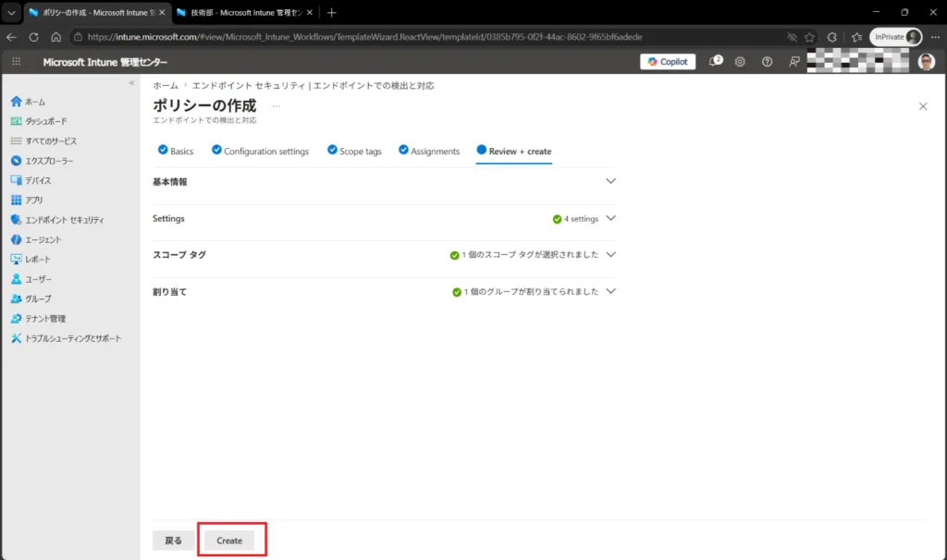Click the site info lock icon
This screenshot has width=947, height=560.
tap(78, 37)
